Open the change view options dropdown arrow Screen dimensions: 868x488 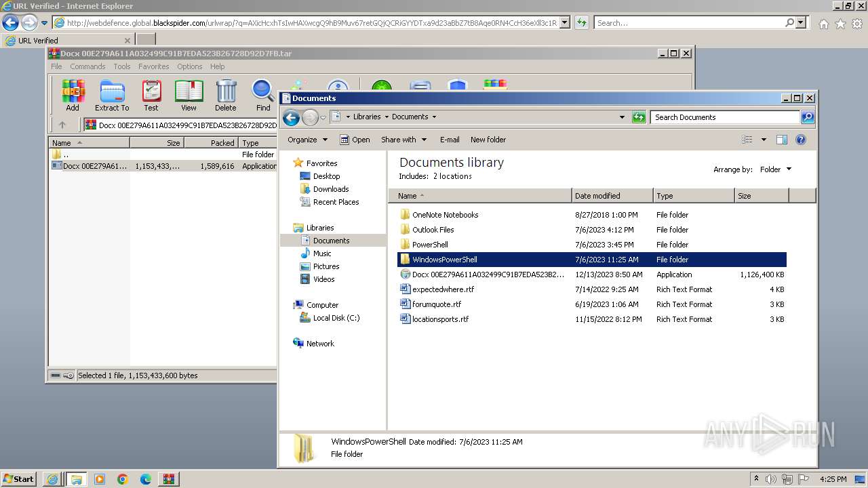[x=764, y=140]
